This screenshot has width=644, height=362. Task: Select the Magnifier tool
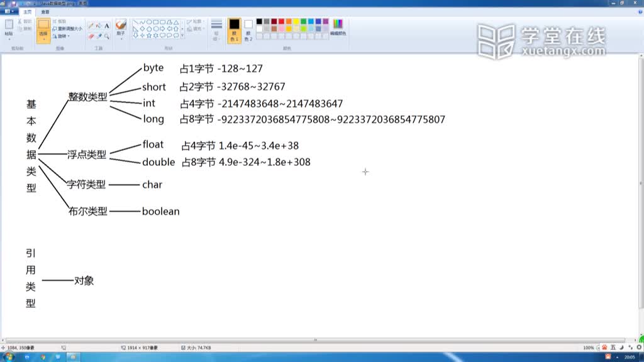tap(107, 36)
